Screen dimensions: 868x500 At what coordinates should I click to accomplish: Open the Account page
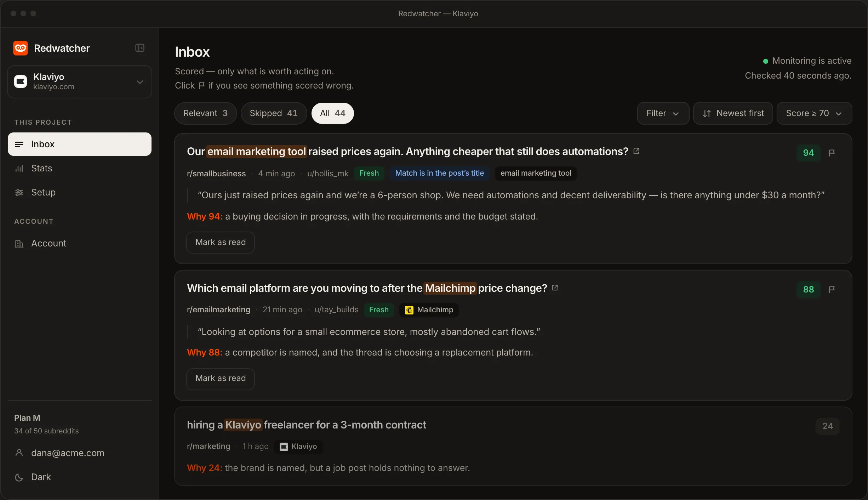pos(80,243)
